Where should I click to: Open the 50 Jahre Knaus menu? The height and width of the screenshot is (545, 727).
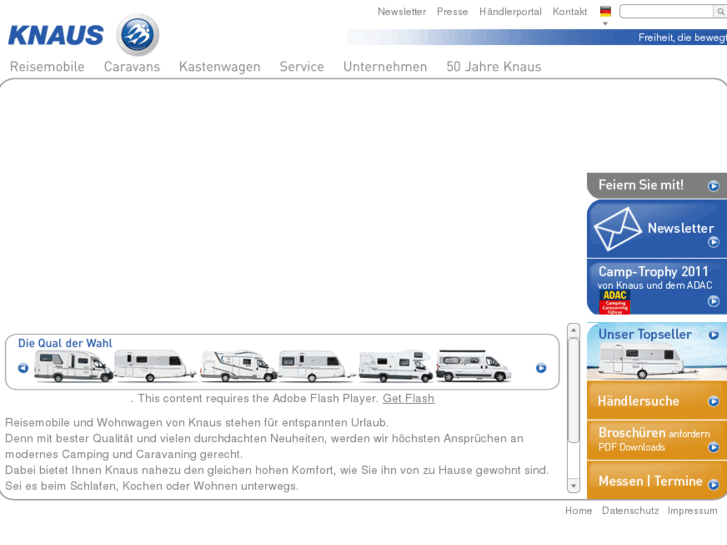coord(494,67)
